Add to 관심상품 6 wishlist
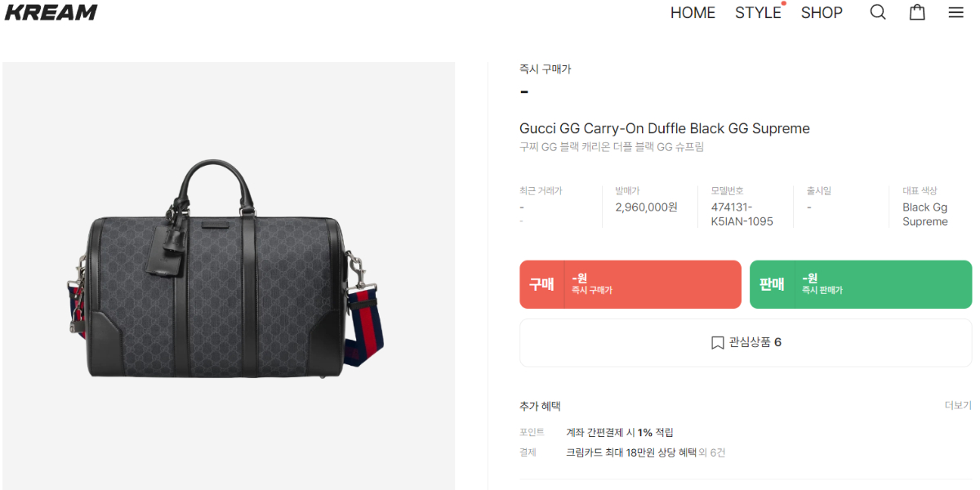980x490 pixels. (746, 342)
